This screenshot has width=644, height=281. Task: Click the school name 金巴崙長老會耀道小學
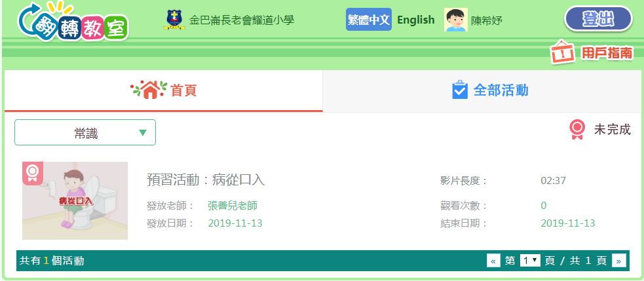coord(242,20)
